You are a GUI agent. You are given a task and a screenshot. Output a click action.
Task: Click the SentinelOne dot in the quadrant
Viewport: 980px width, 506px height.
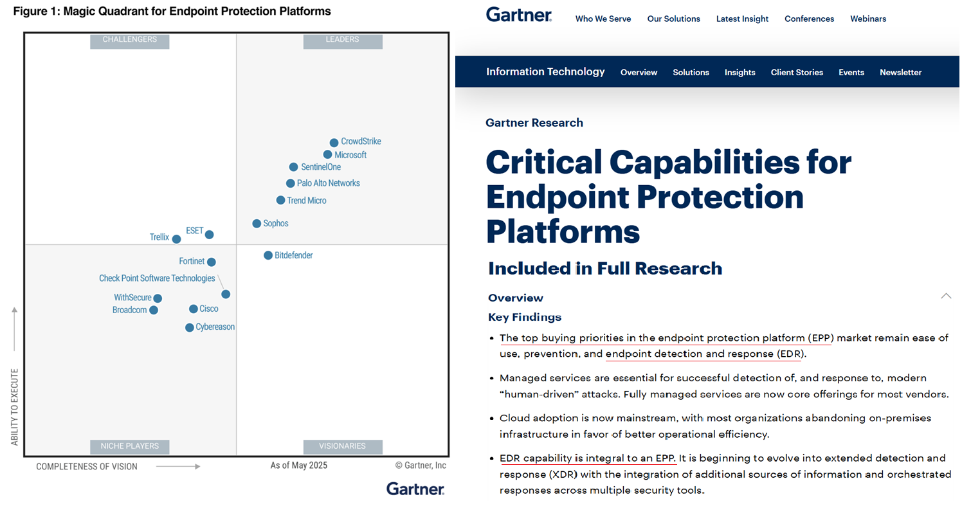(293, 167)
